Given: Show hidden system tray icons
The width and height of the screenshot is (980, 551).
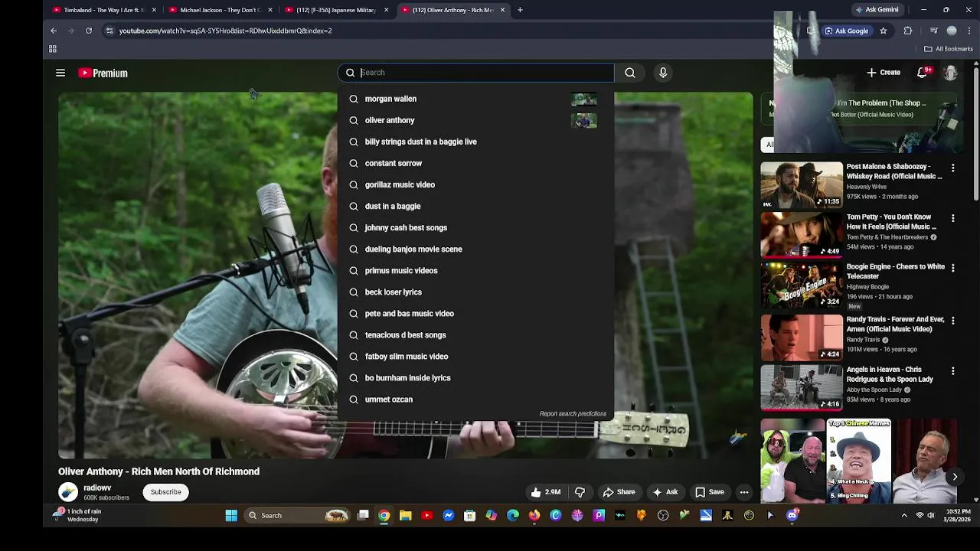Looking at the screenshot, I should click(904, 516).
